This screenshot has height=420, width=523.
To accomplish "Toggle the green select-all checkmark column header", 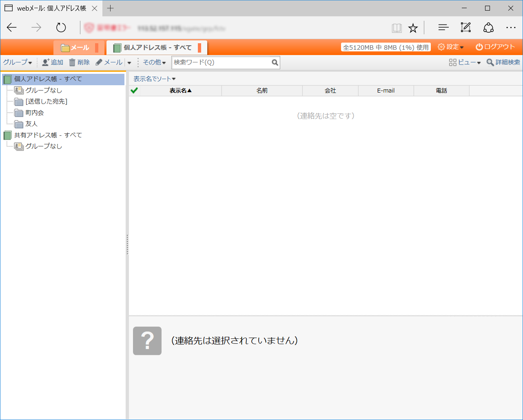I will (134, 91).
